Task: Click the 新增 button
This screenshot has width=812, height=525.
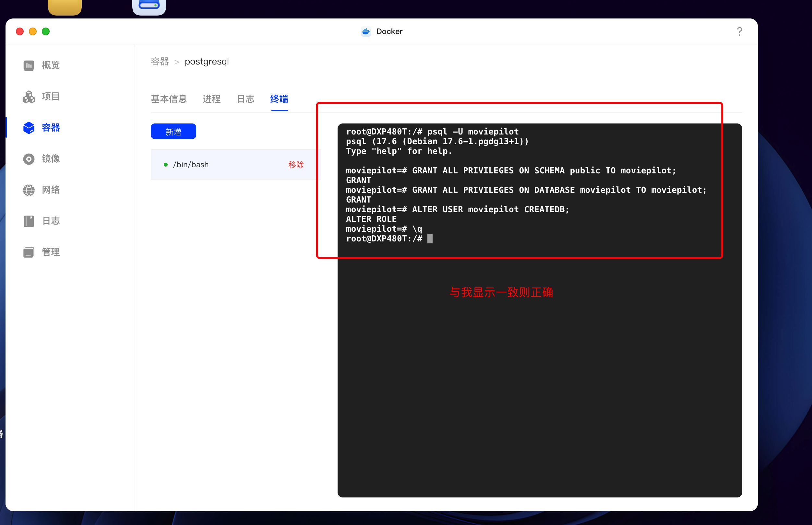Action: (x=173, y=131)
